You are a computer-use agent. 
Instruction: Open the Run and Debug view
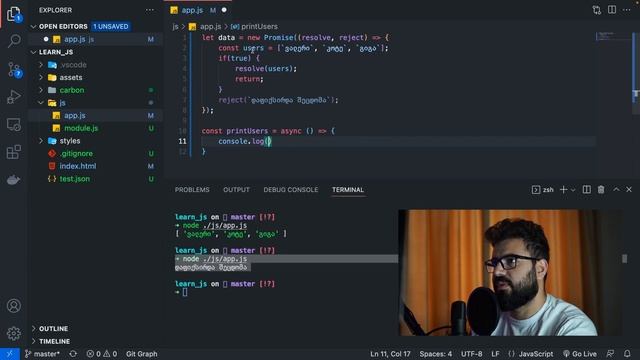(x=14, y=97)
